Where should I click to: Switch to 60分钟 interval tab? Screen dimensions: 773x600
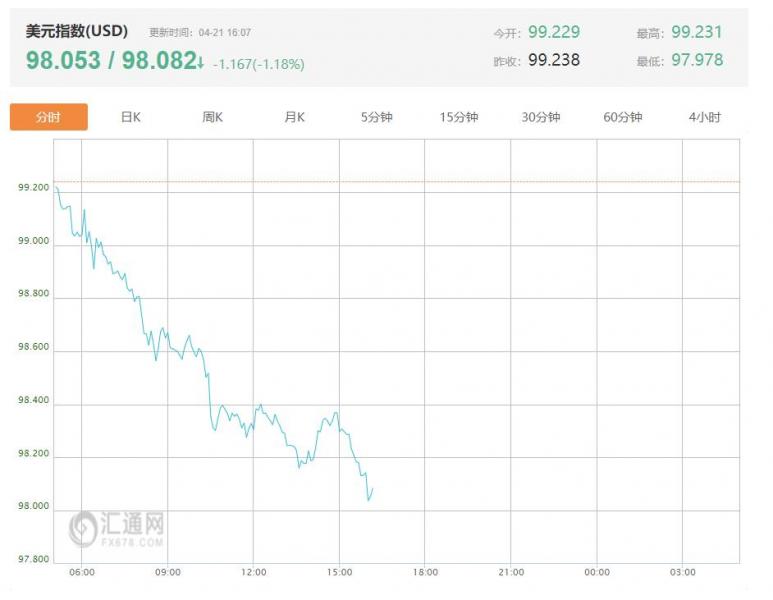[623, 117]
